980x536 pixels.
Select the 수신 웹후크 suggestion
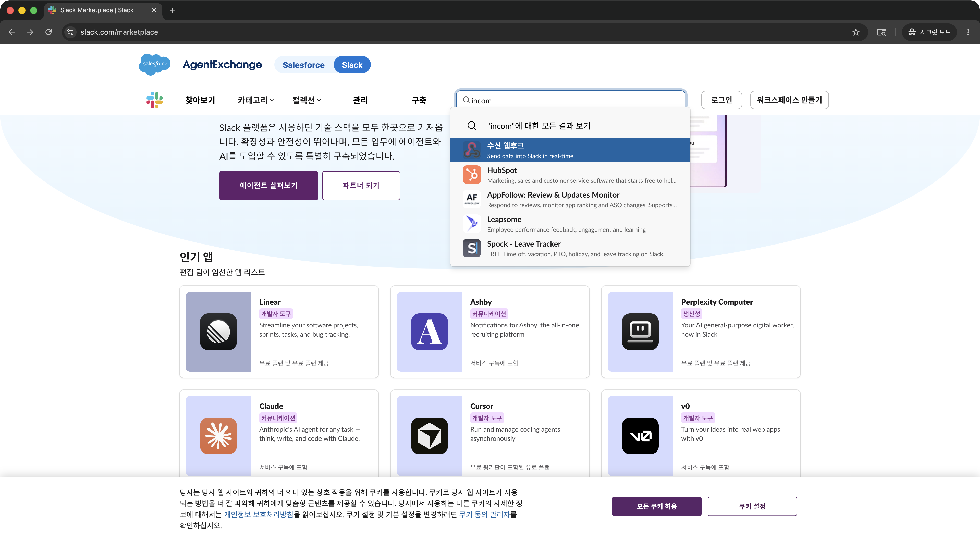570,150
